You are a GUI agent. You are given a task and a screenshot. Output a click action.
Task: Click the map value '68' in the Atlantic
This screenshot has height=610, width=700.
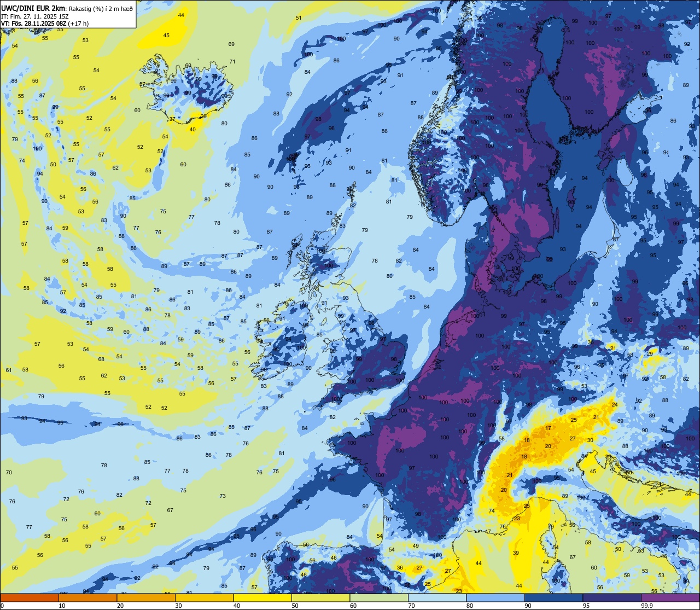click(101, 359)
